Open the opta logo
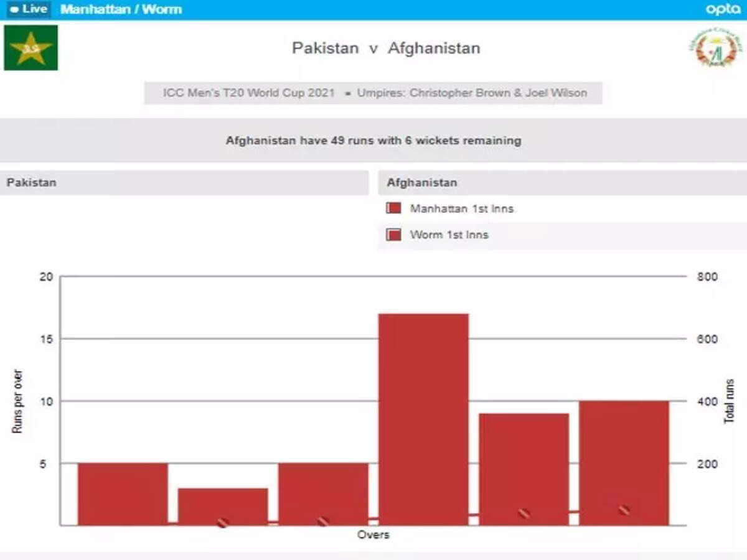The width and height of the screenshot is (747, 560). pyautogui.click(x=722, y=9)
